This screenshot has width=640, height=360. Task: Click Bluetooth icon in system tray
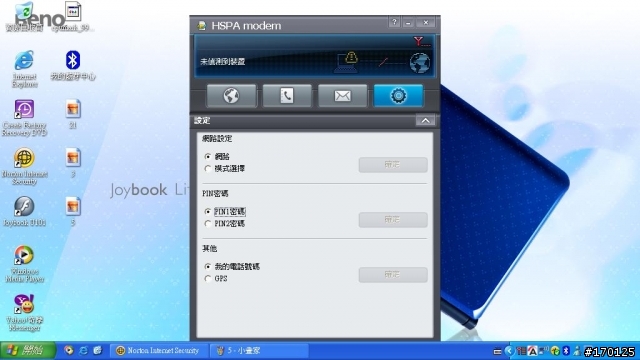tap(566, 351)
